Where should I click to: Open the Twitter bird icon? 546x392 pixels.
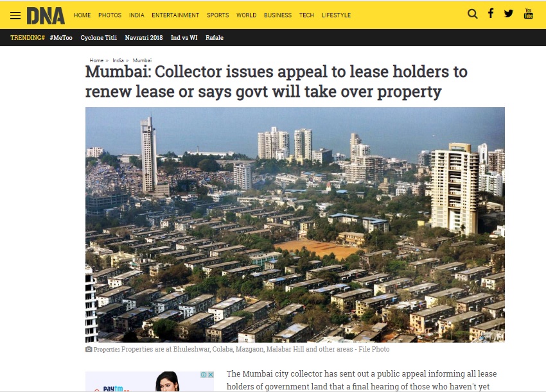click(x=508, y=13)
